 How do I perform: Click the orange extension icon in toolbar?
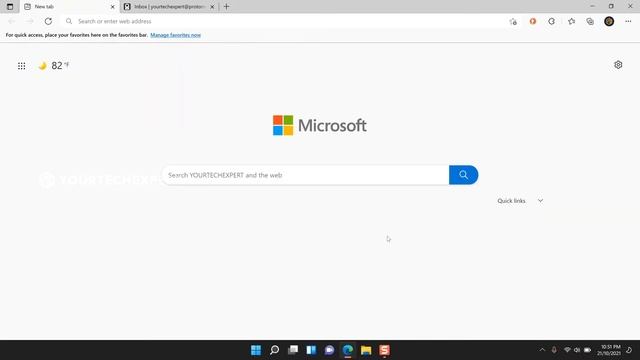(x=533, y=21)
